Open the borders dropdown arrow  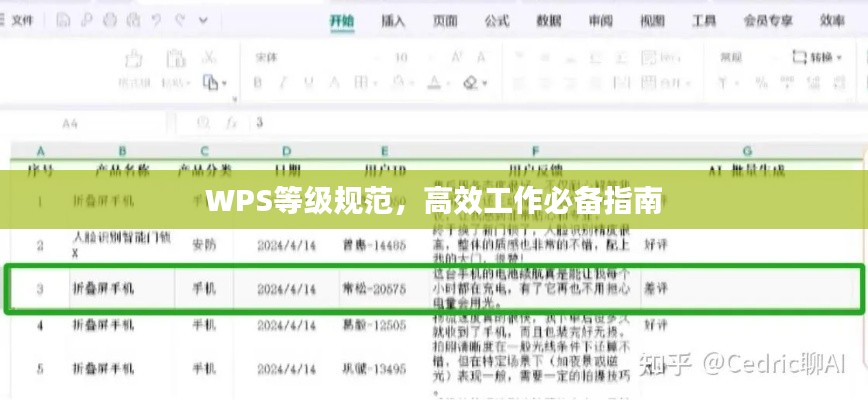click(x=375, y=84)
